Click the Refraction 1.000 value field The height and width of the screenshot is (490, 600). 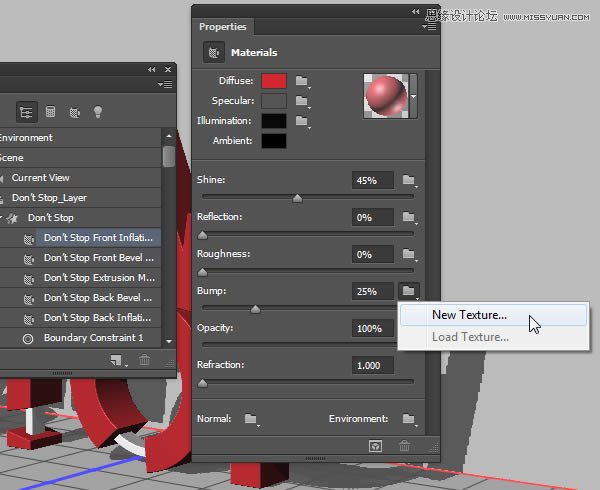[373, 365]
